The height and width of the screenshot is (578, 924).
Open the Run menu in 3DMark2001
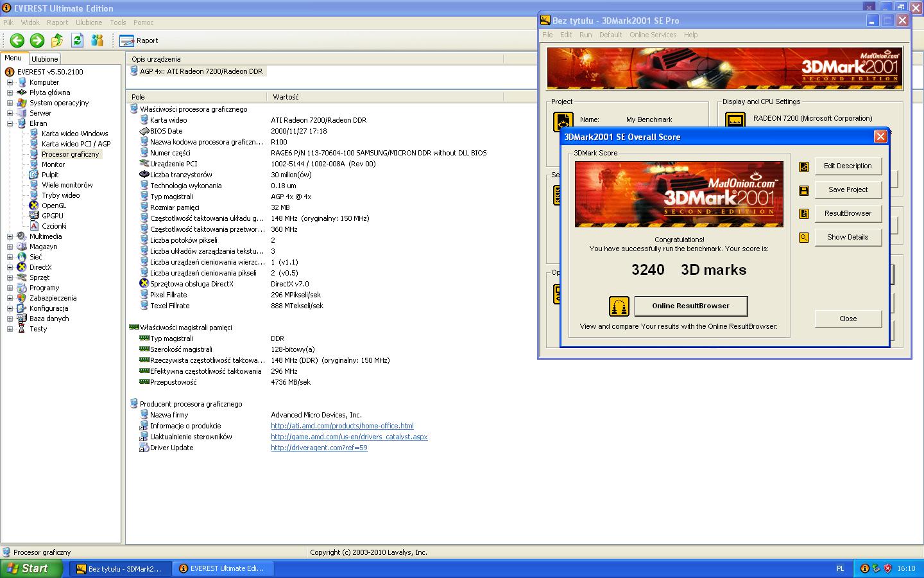click(585, 35)
